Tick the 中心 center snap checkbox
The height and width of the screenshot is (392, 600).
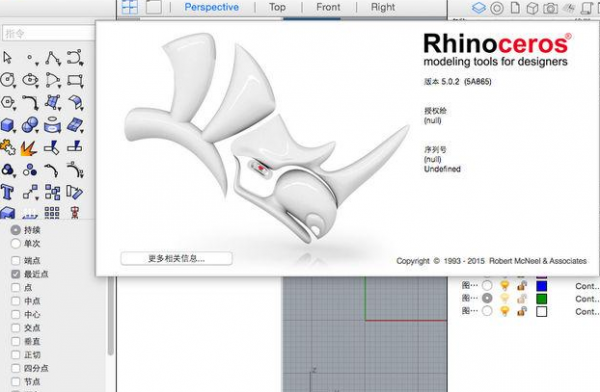tap(16, 314)
